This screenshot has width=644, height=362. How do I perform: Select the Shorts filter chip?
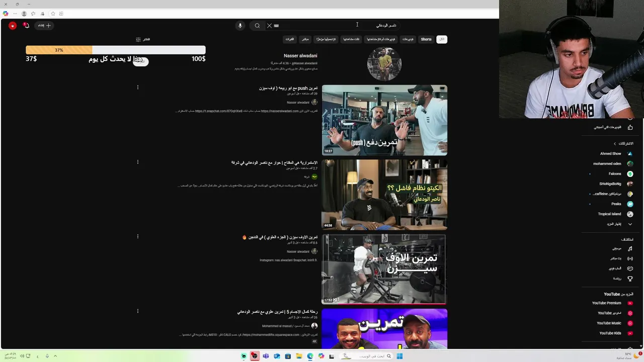click(x=426, y=39)
